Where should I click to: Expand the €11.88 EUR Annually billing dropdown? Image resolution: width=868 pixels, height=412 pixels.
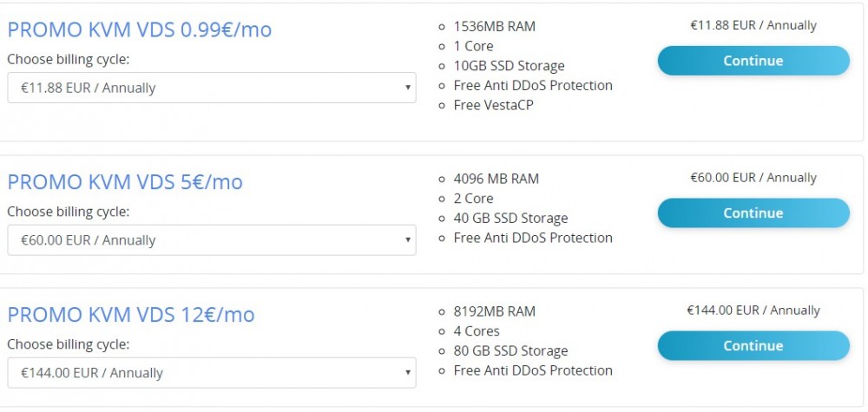(x=211, y=88)
